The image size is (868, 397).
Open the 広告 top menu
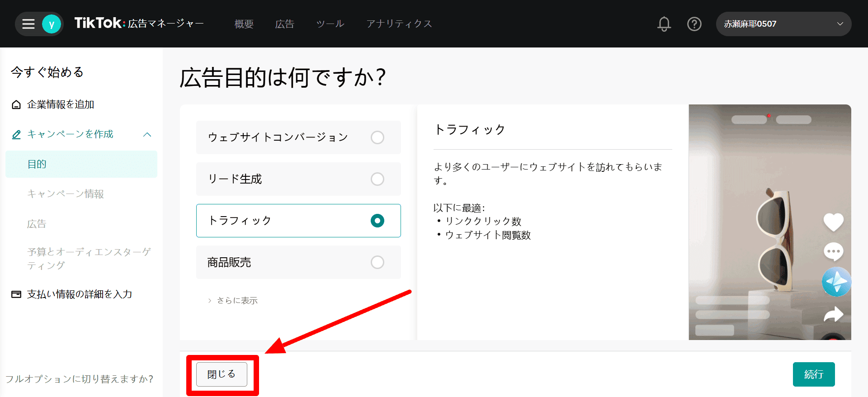point(285,24)
